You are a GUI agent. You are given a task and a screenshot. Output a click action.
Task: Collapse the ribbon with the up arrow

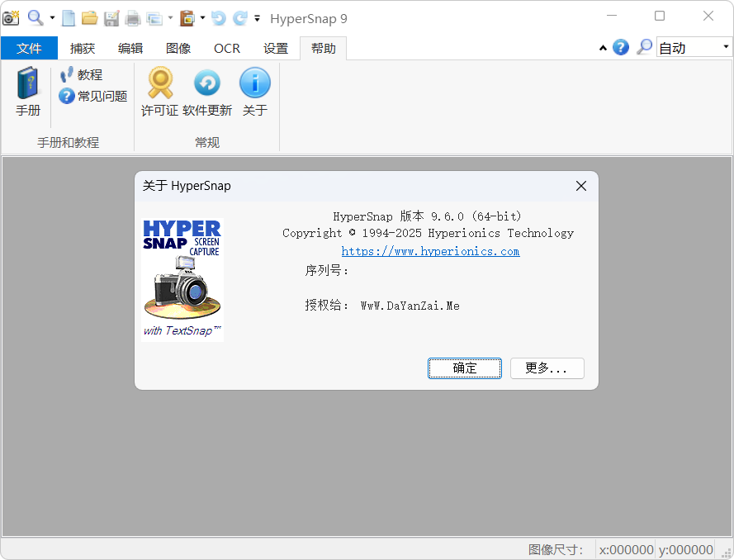[x=603, y=48]
